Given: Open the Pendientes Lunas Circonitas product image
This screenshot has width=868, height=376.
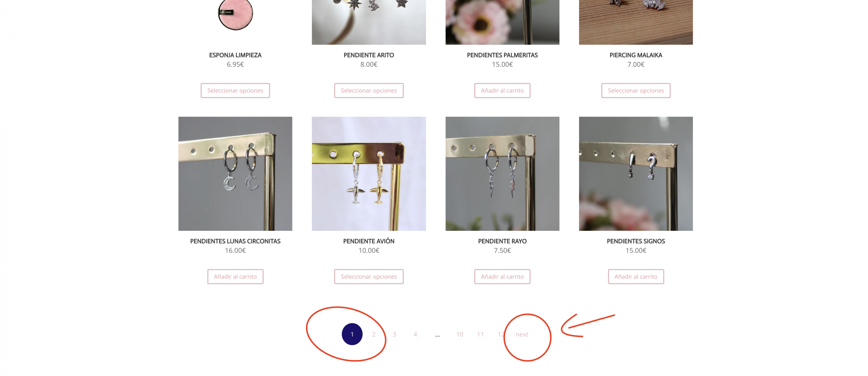Looking at the screenshot, I should (x=235, y=173).
